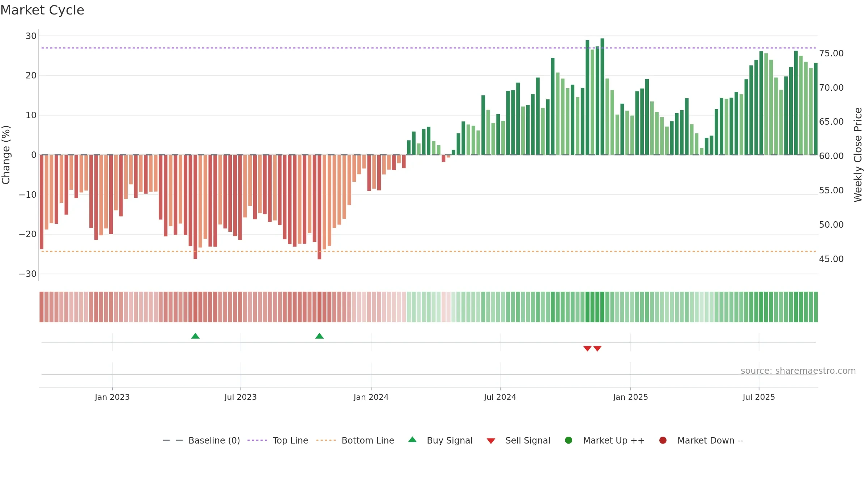This screenshot has height=488, width=868.
Task: Click the first red bar at chart start
Action: tap(42, 202)
